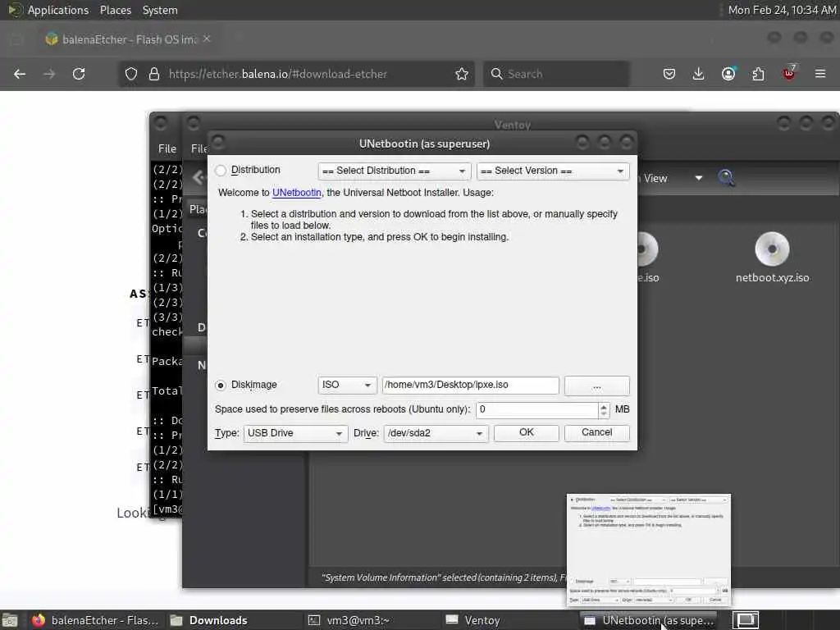Viewport: 840px width, 630px height.
Task: Open the Select Version dropdown
Action: 553,171
